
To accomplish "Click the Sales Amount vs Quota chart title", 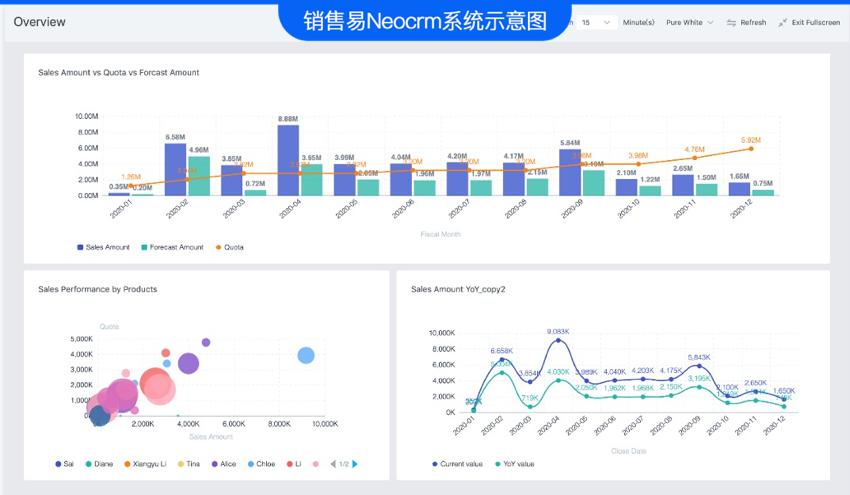I will click(x=119, y=73).
